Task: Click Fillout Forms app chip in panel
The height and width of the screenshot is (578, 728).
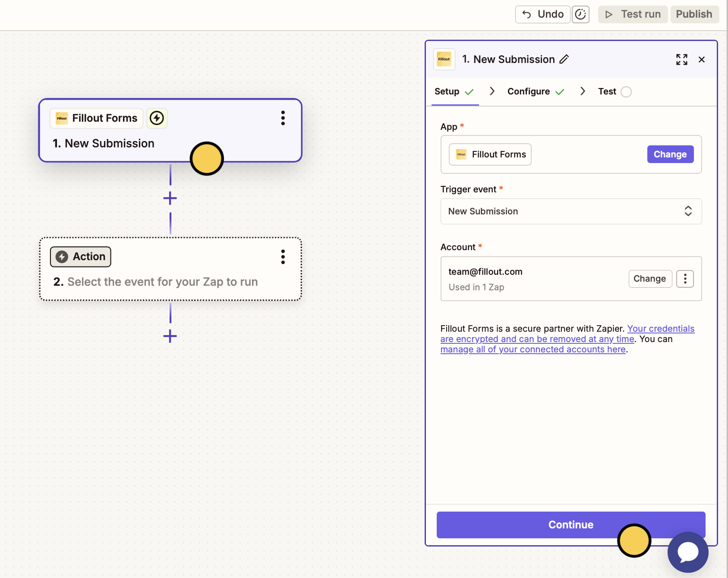Action: coord(490,154)
